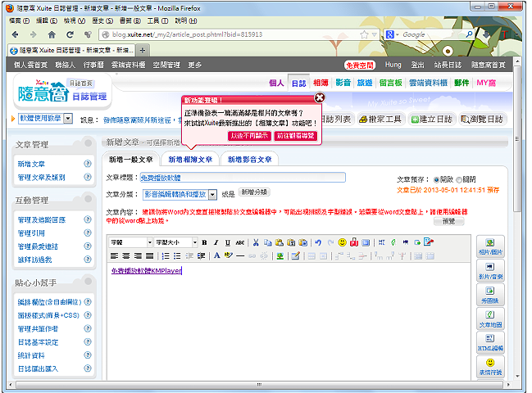Insert a horizontal rule line

pyautogui.click(x=240, y=255)
